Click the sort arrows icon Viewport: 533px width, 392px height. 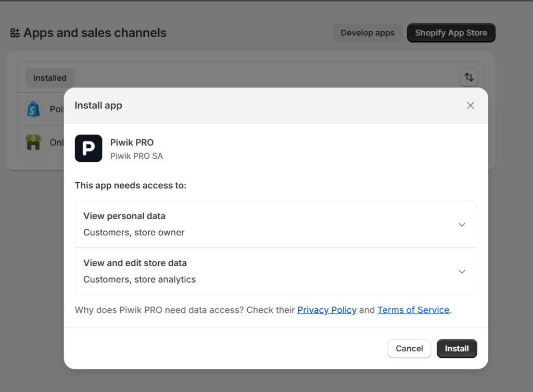[x=469, y=77]
